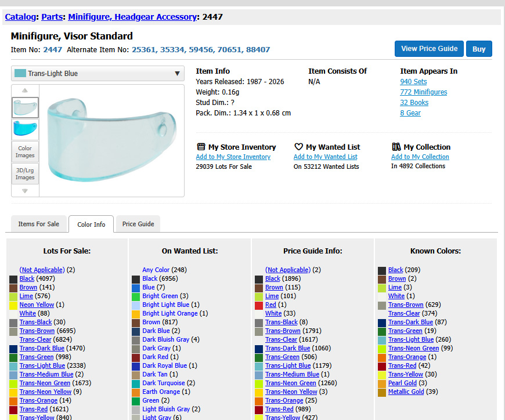This screenshot has height=420, width=505.
Task: Click the large visor product image
Action: coord(111,140)
